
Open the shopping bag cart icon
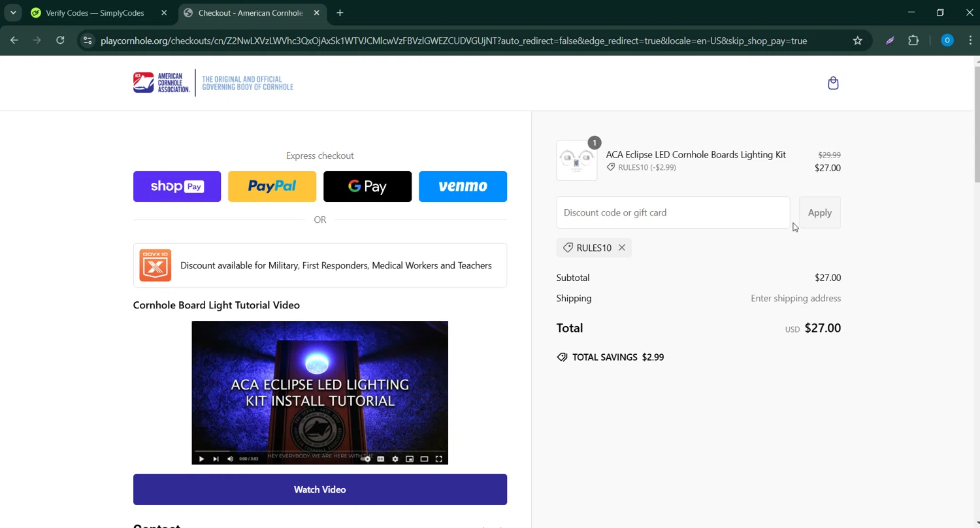(x=833, y=83)
